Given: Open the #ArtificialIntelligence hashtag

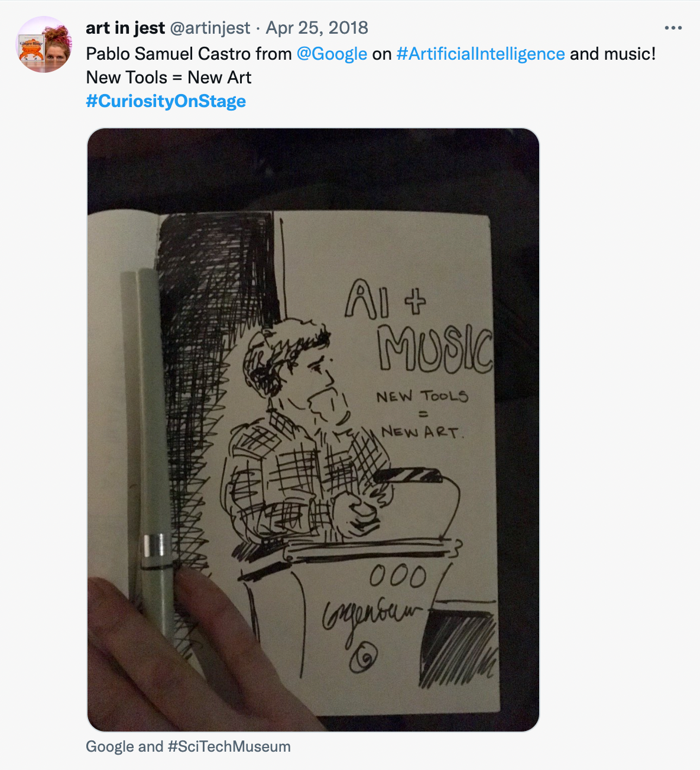Looking at the screenshot, I should point(481,54).
